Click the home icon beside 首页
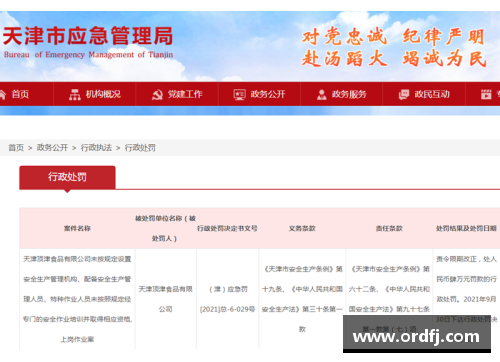Viewport: 500px width, 362px height. tap(2, 95)
